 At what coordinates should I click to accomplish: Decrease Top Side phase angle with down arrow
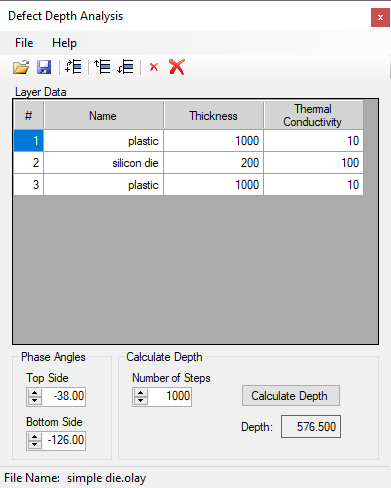[34, 400]
